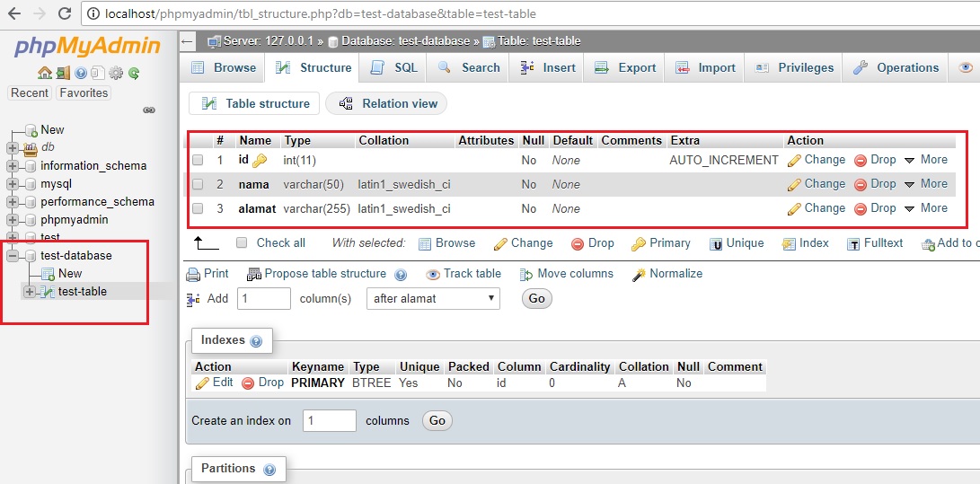Click the db database icon in tree
The image size is (980, 484).
[30, 148]
